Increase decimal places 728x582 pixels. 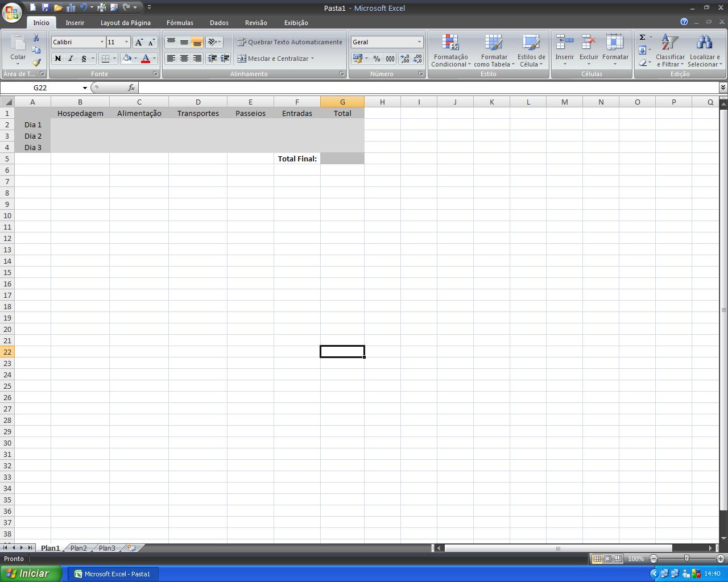[405, 59]
